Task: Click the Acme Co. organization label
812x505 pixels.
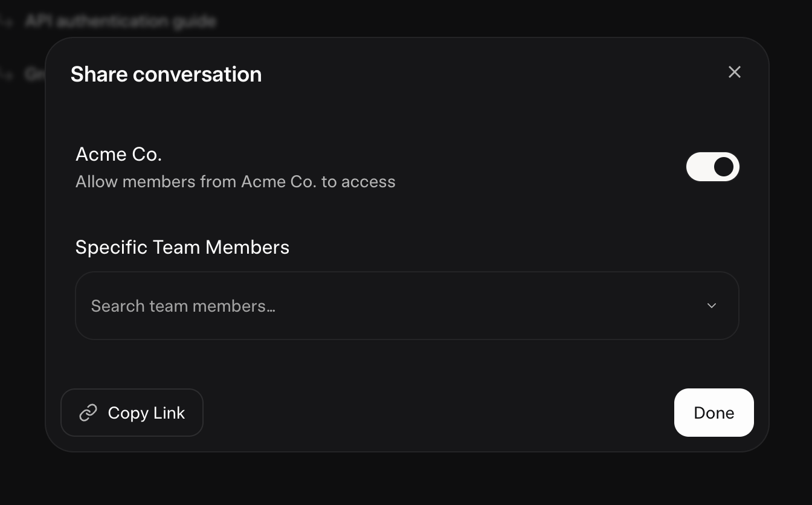Action: pos(118,155)
